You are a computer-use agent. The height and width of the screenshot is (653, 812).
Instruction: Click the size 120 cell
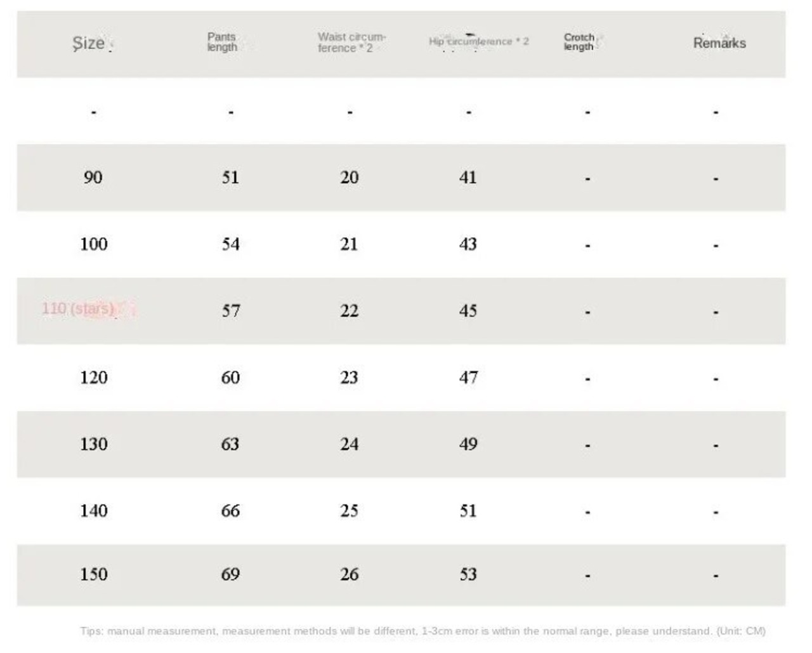pyautogui.click(x=93, y=378)
